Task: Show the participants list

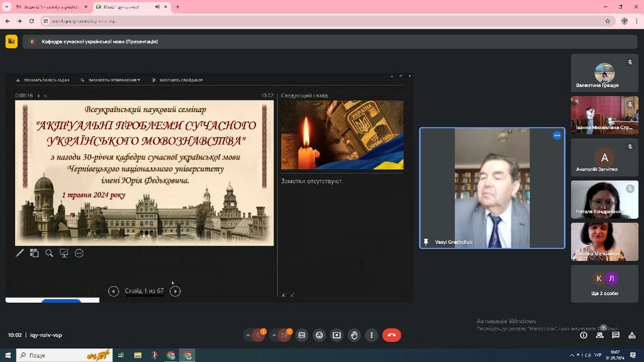Action: 599,335
